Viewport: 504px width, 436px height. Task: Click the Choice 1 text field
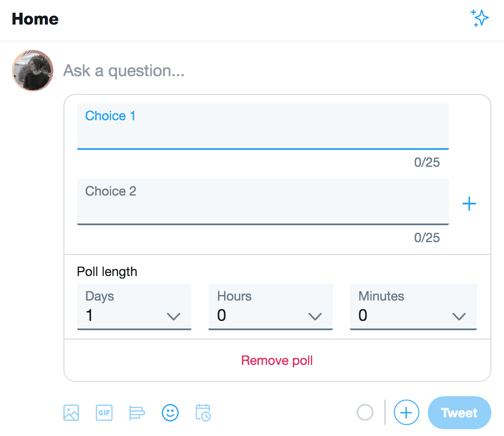(263, 126)
